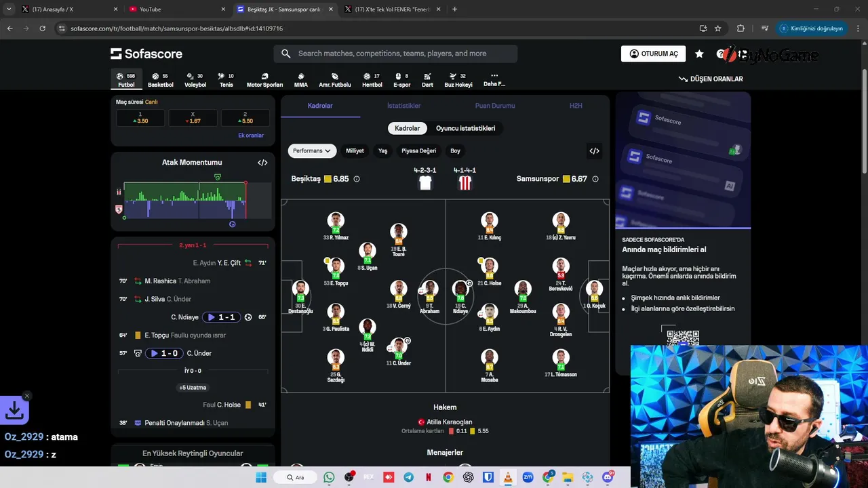Screen dimensions: 868x488
Task: Open embed code for Atak Momentumu
Action: pos(262,163)
